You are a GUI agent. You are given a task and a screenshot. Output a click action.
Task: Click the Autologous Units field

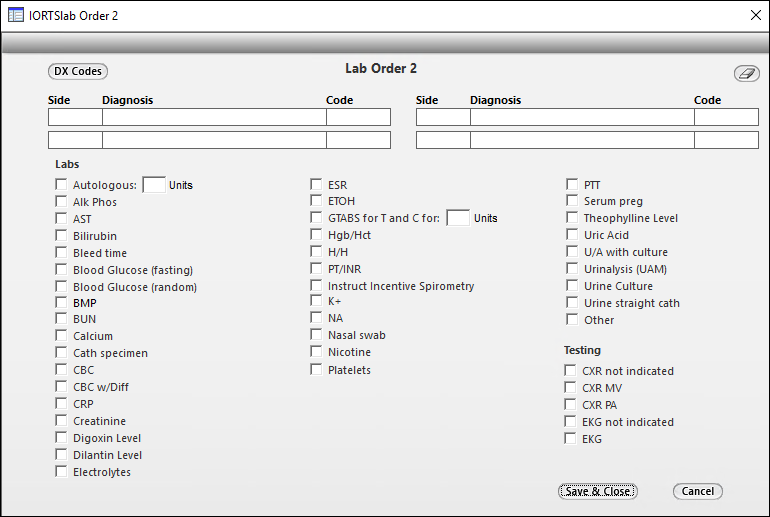pyautogui.click(x=154, y=185)
